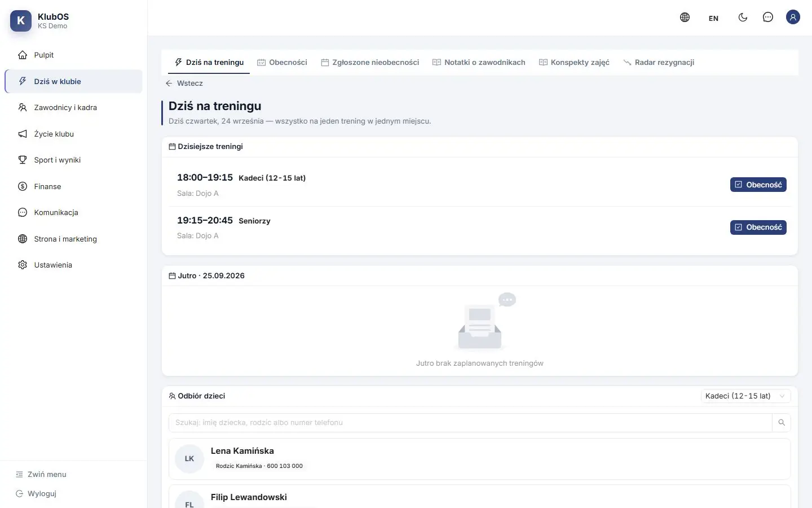Open the user profile avatar icon

pyautogui.click(x=793, y=17)
